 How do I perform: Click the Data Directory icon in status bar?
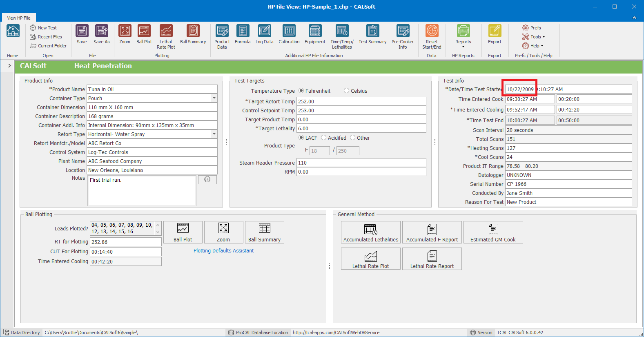6,333
